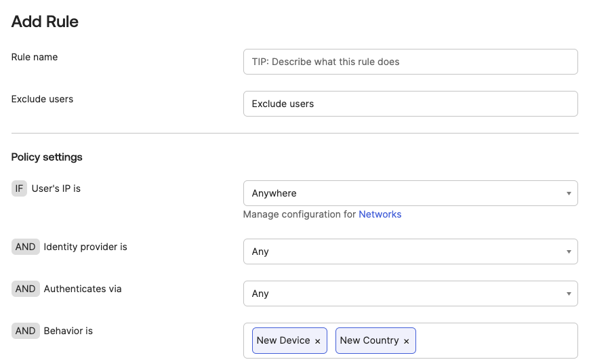The width and height of the screenshot is (591, 364).
Task: Select the New Country tag label
Action: point(369,340)
